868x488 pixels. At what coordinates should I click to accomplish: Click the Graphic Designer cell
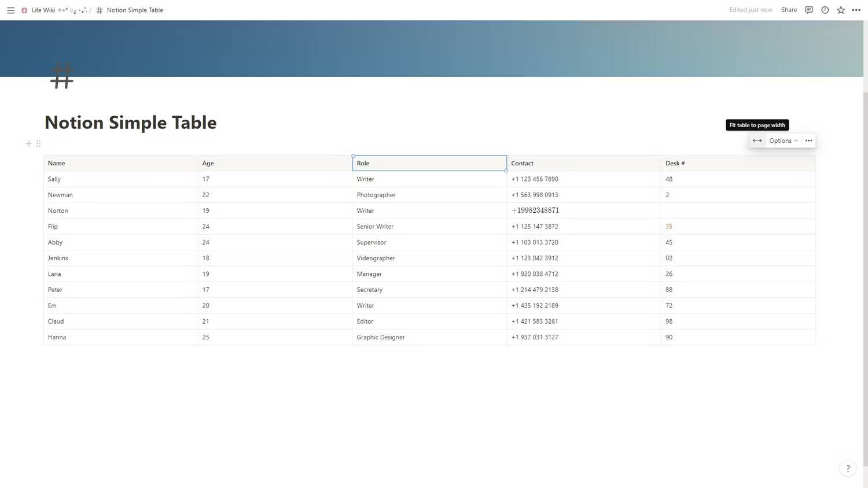(381, 337)
